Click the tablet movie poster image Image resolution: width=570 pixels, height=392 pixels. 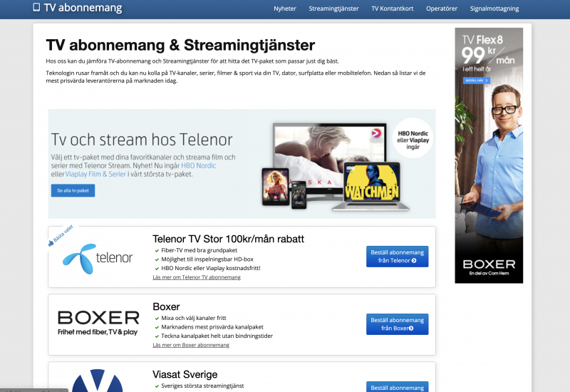tap(276, 186)
